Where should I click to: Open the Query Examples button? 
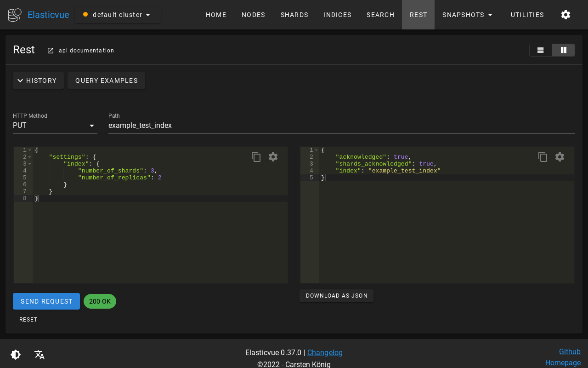pyautogui.click(x=107, y=80)
